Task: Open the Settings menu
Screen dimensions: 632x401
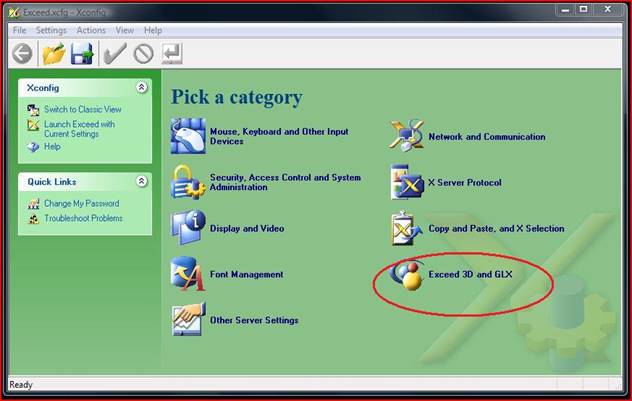Action: point(51,31)
